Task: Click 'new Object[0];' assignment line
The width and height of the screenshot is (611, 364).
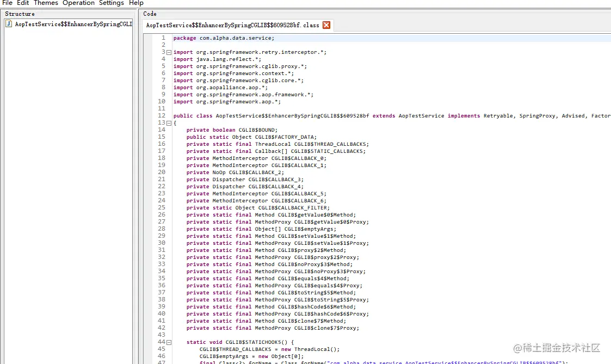Action: coord(251,356)
